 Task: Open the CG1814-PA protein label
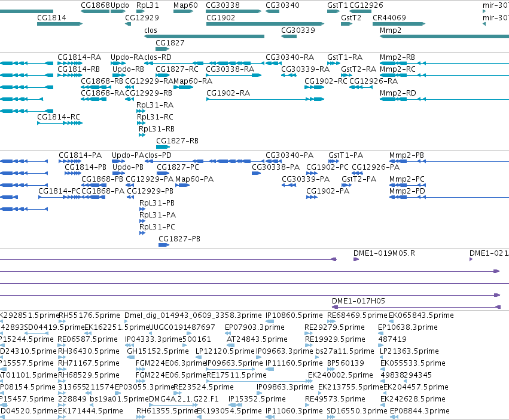[x=80, y=155]
